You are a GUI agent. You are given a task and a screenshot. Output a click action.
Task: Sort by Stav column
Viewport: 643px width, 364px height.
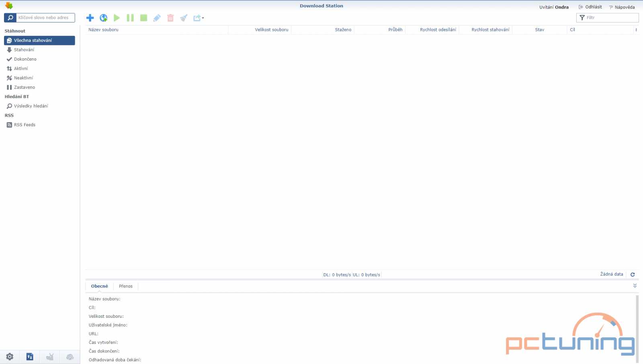click(540, 30)
